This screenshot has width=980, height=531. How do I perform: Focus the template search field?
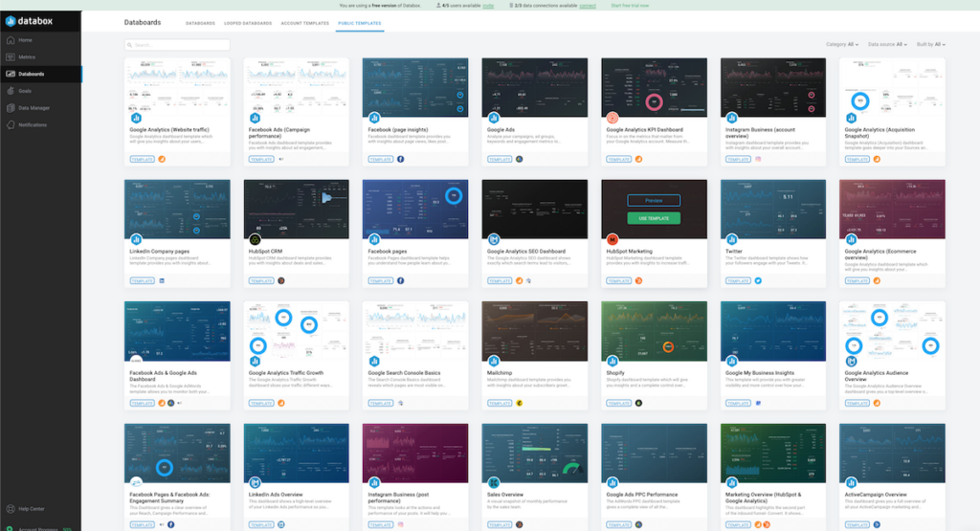177,45
